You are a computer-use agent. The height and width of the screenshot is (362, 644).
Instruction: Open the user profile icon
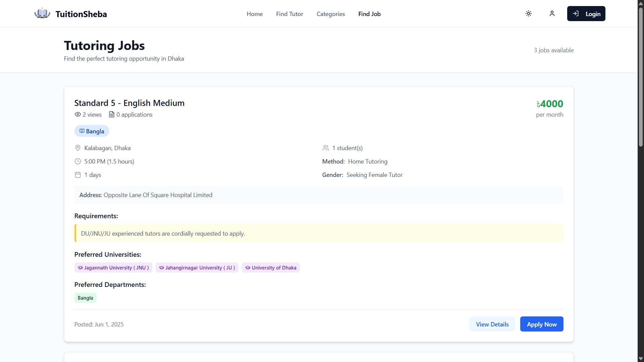[552, 14]
